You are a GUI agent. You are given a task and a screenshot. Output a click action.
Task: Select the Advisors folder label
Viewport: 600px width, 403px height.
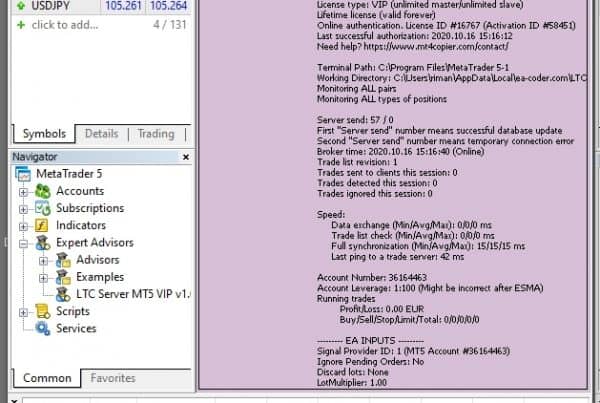pyautogui.click(x=98, y=260)
